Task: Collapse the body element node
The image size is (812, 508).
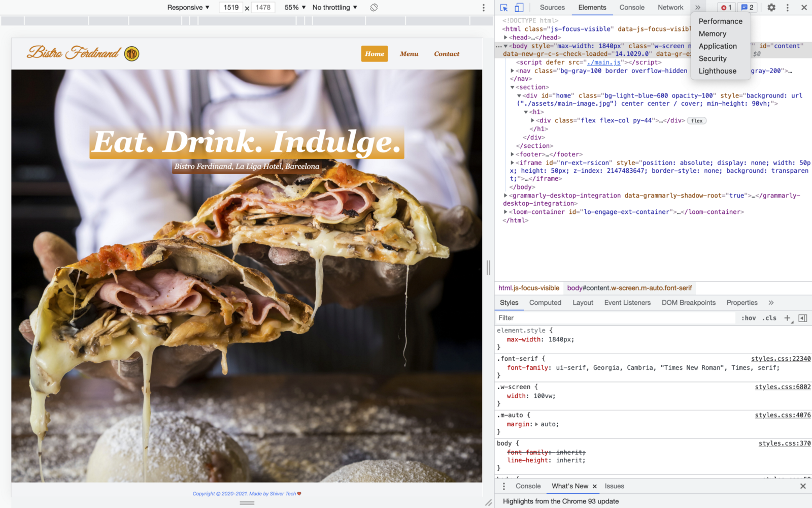Action: (x=505, y=46)
